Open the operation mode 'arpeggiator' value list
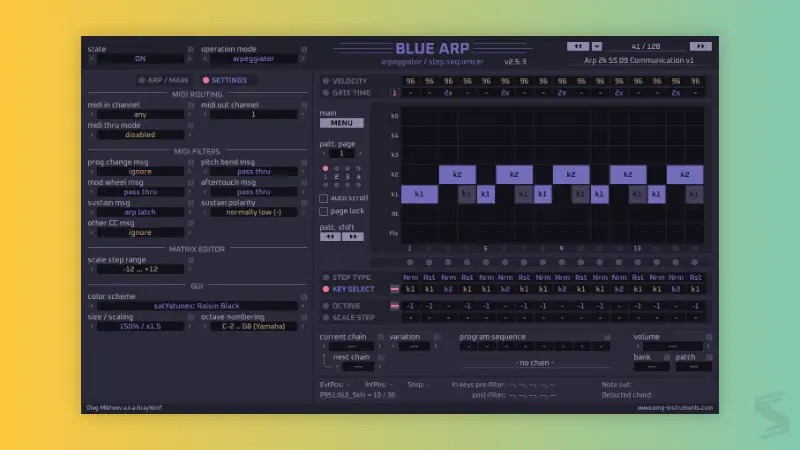Viewport: 800px width, 450px height. (253, 59)
